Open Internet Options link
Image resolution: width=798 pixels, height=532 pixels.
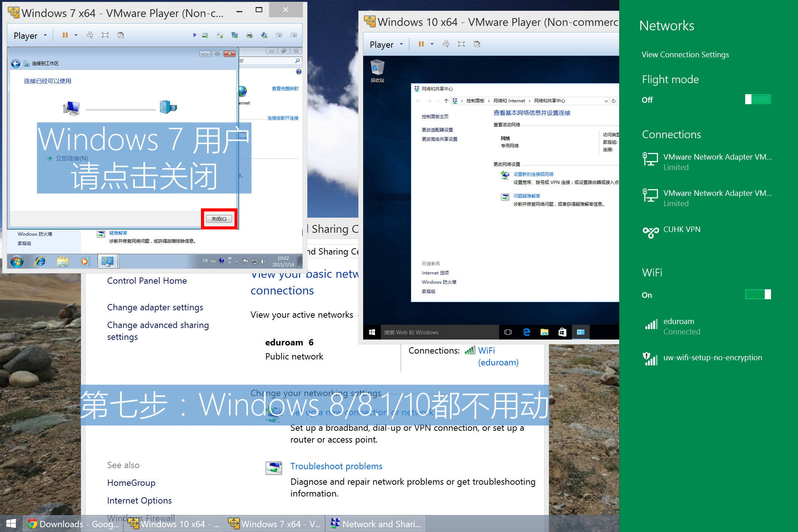[139, 501]
